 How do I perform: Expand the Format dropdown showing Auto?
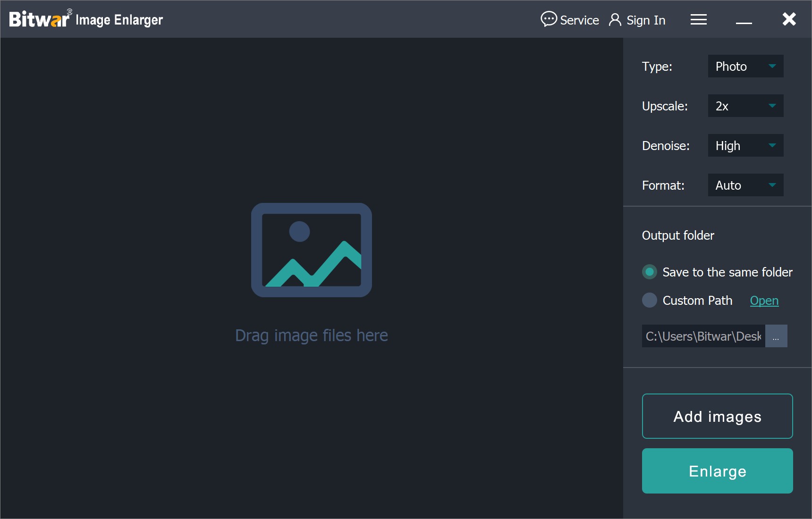pos(745,185)
